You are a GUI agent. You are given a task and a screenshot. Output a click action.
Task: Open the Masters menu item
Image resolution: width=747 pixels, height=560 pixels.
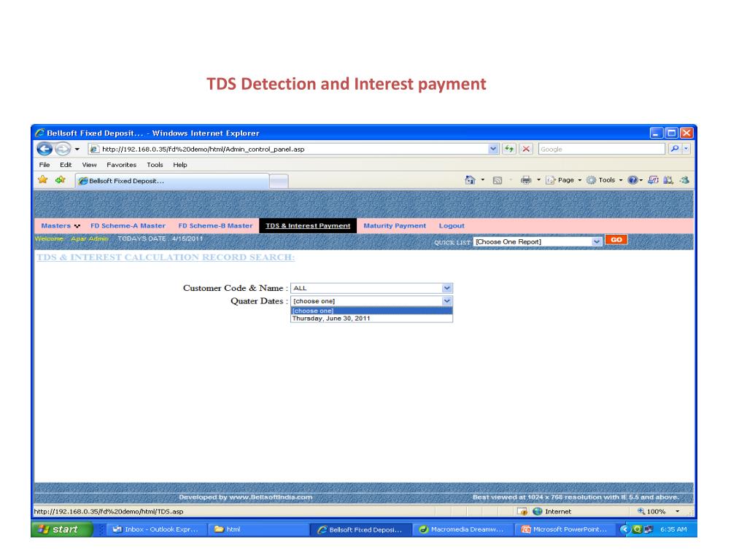tap(61, 226)
